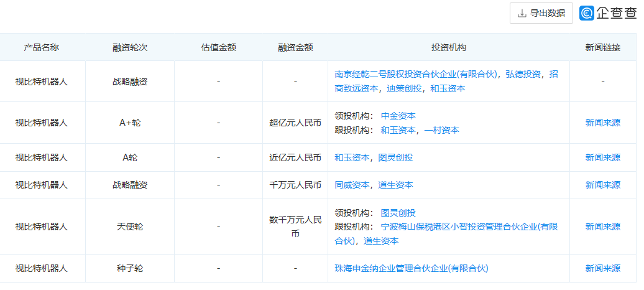The height and width of the screenshot is (290, 644).
Task: Open 珠海申金纳企业管理合伙企业 investor link
Action: point(411,268)
